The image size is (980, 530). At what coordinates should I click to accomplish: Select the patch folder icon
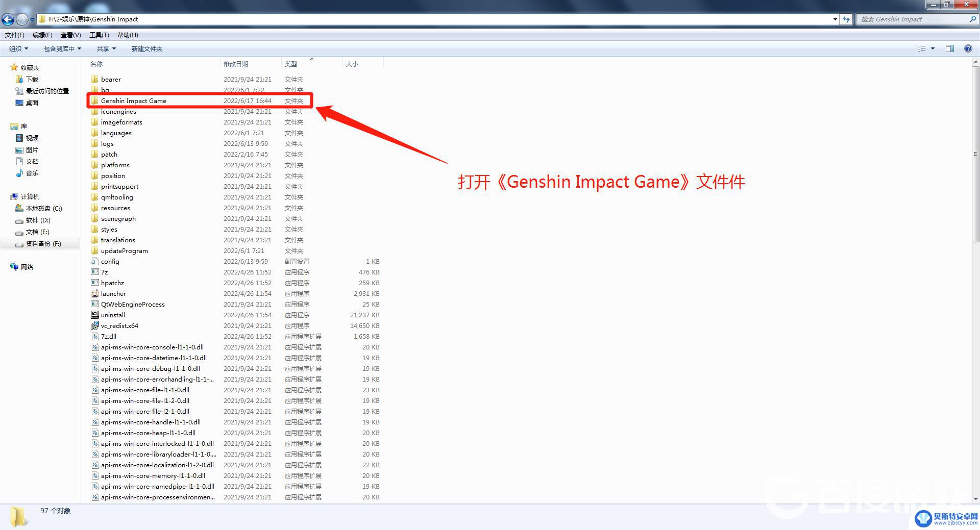click(94, 155)
